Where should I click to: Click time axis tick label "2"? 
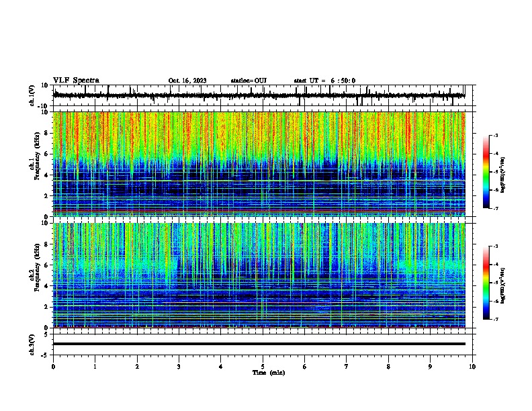pyautogui.click(x=137, y=367)
